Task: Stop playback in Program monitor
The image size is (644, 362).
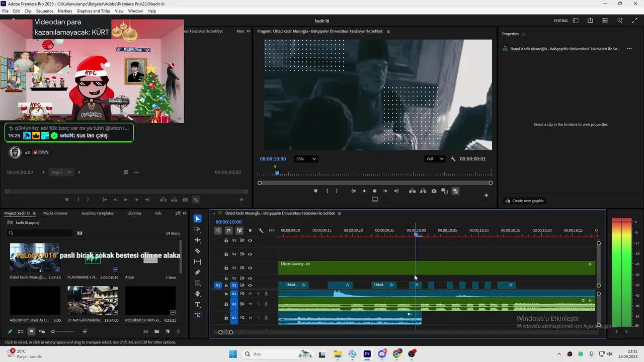Action: tap(375, 191)
